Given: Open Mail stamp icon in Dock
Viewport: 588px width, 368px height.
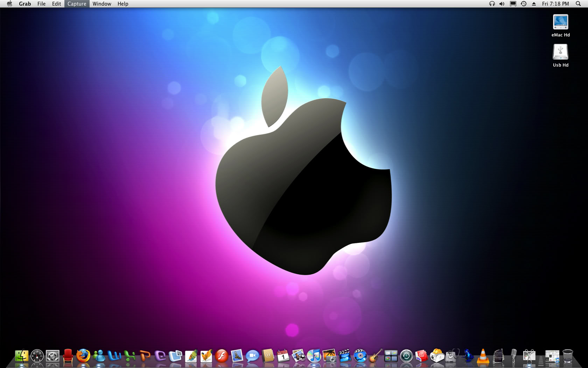Looking at the screenshot, I should point(237,356).
